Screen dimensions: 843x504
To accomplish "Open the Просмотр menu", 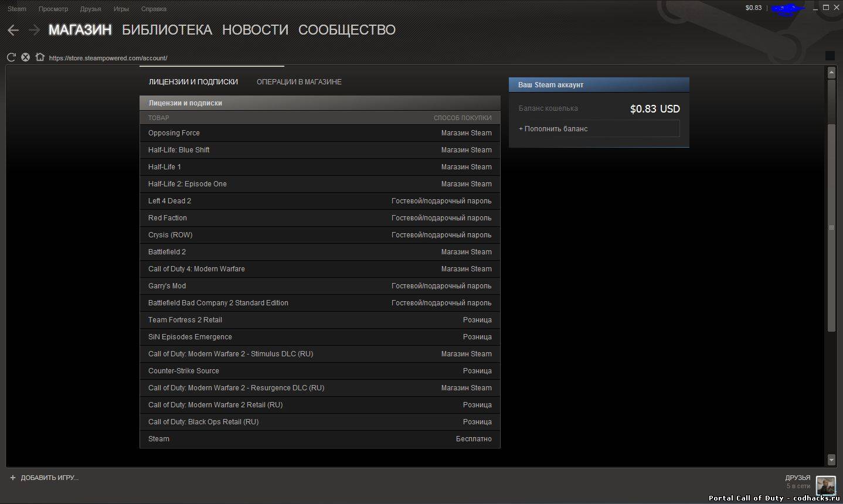I will click(x=53, y=9).
